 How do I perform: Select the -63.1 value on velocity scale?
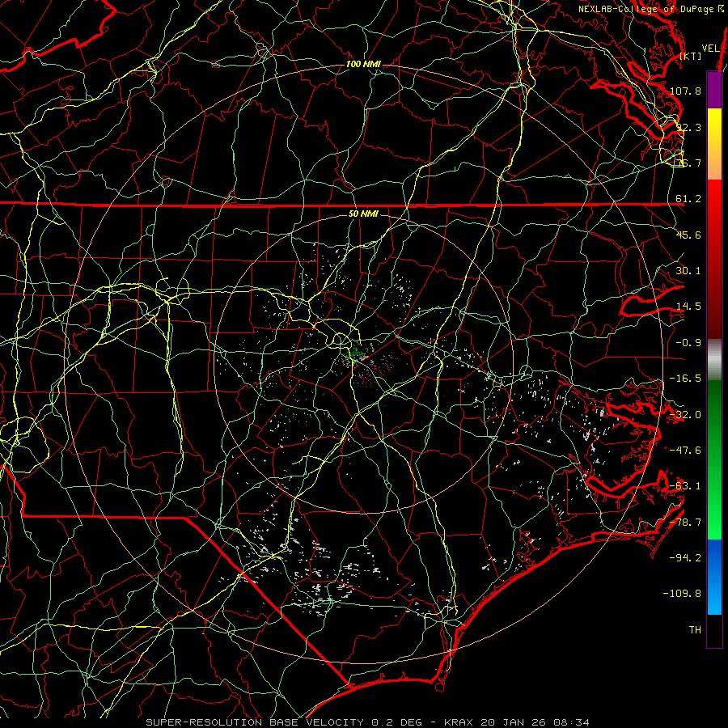point(686,486)
